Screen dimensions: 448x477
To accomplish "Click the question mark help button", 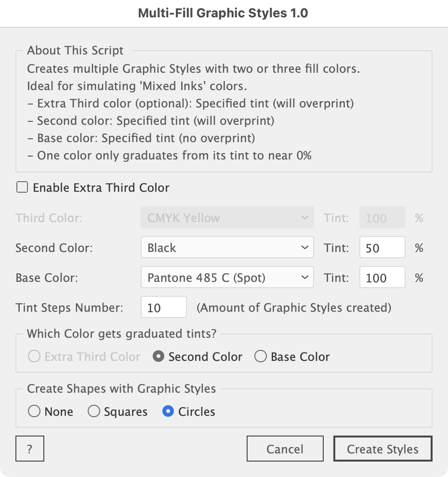I will (30, 449).
